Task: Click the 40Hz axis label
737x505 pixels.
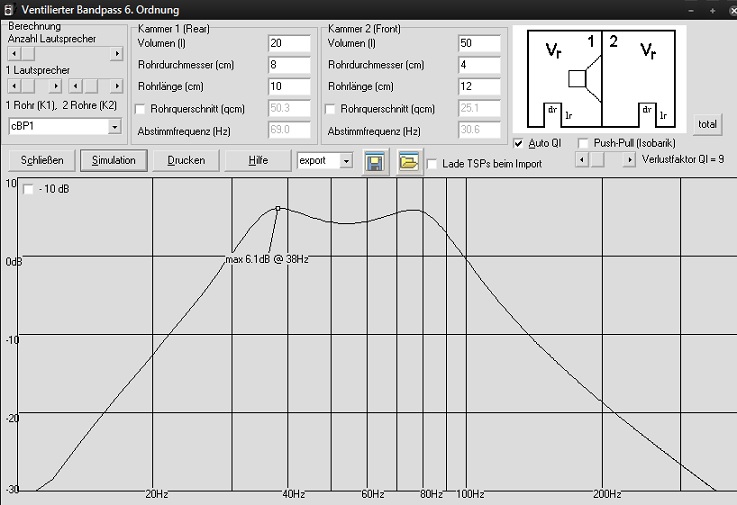Action: (x=293, y=494)
